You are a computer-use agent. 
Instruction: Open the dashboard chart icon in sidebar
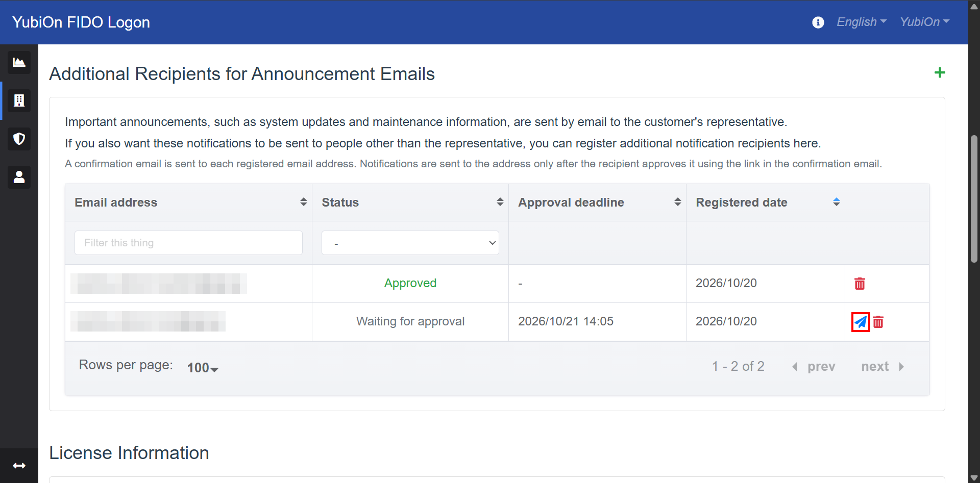pos(19,62)
